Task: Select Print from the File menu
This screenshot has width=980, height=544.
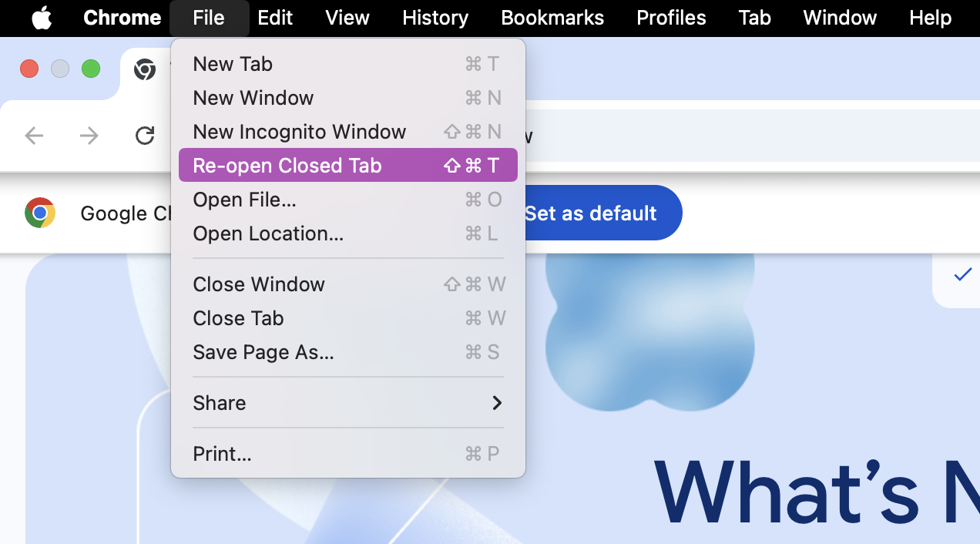Action: coord(222,453)
